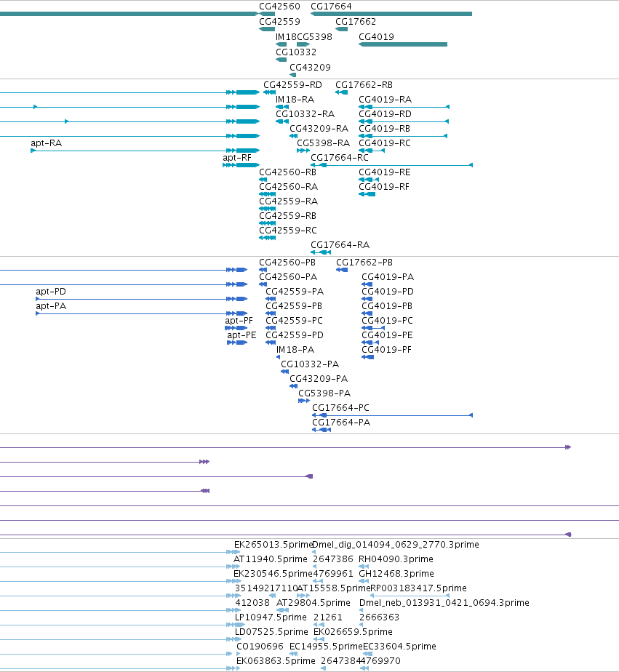The image size is (619, 672).
Task: Open EST EK063863.5prime
Action: point(276,662)
